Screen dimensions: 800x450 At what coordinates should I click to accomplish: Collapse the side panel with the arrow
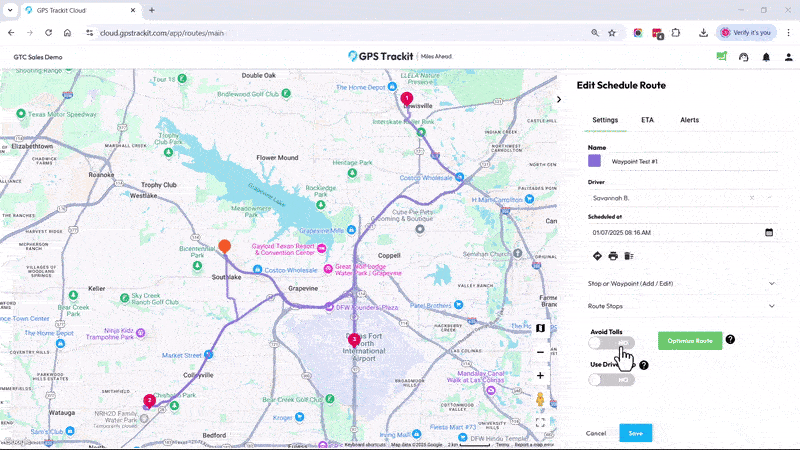[559, 99]
